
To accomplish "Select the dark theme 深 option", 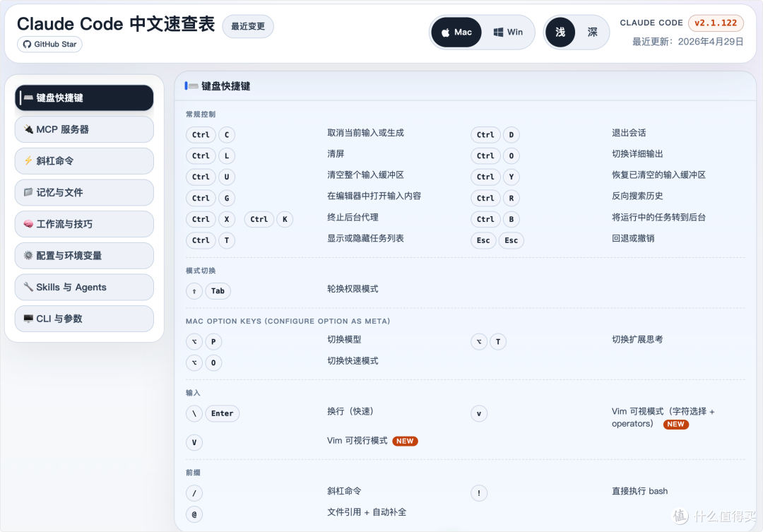I will pos(592,32).
